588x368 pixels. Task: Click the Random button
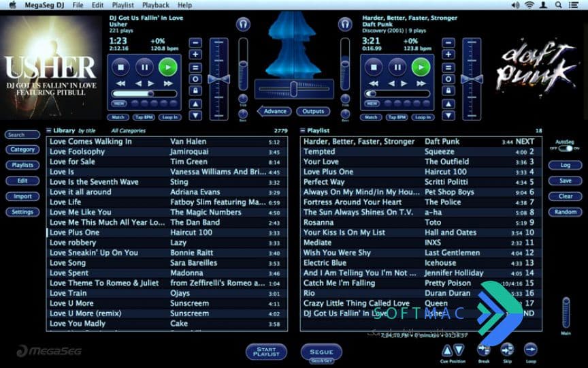565,212
